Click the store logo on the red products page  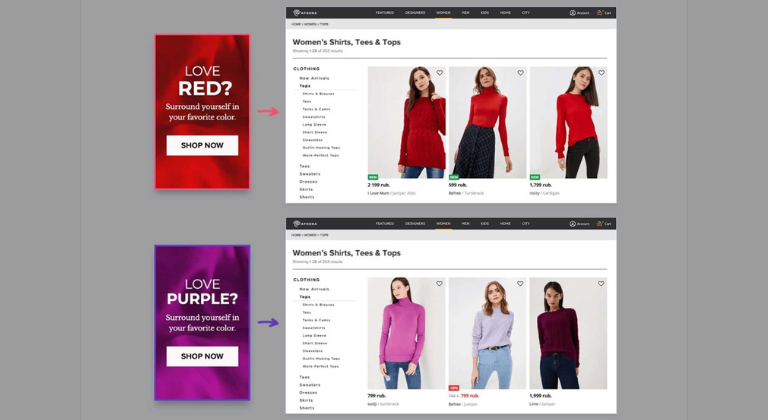coord(301,13)
